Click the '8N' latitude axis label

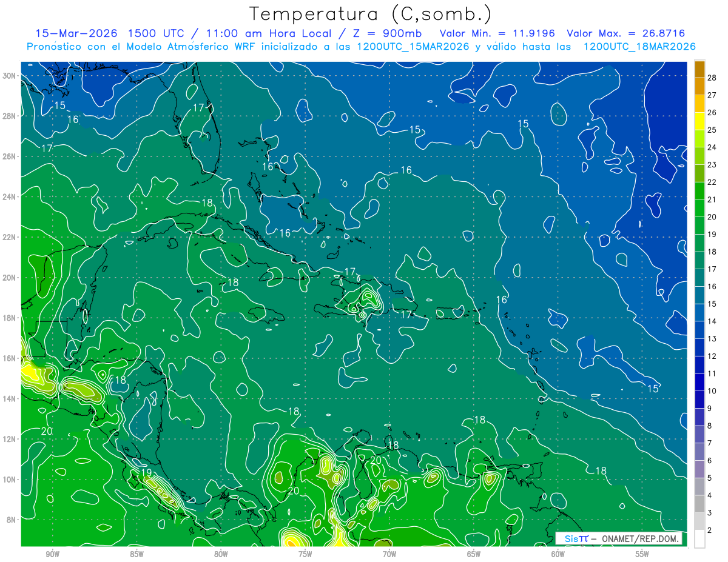click(x=11, y=520)
